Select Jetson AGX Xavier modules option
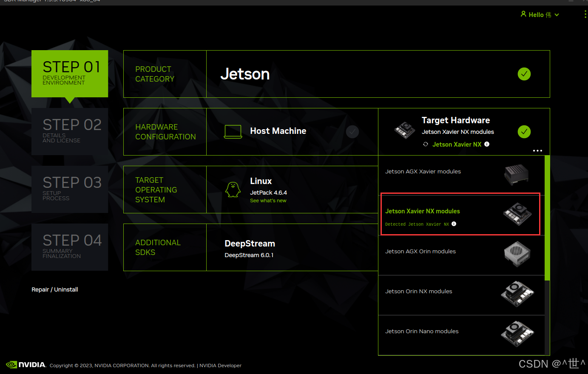The width and height of the screenshot is (588, 374). click(x=461, y=175)
